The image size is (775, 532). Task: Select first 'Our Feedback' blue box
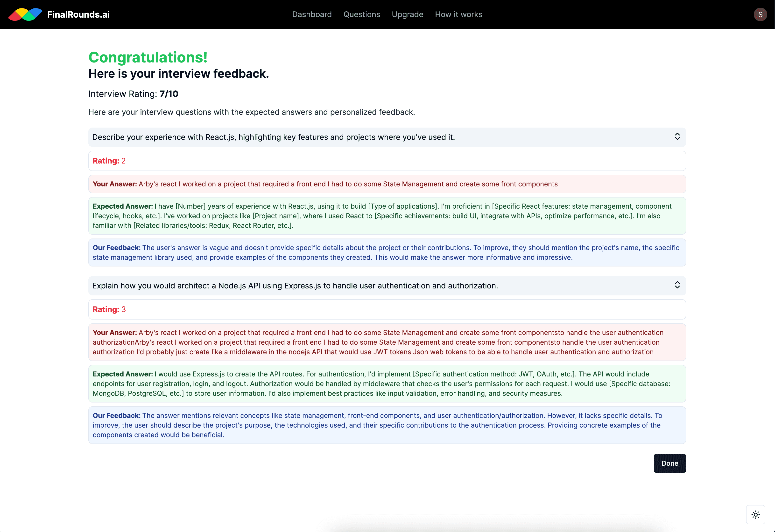(387, 252)
